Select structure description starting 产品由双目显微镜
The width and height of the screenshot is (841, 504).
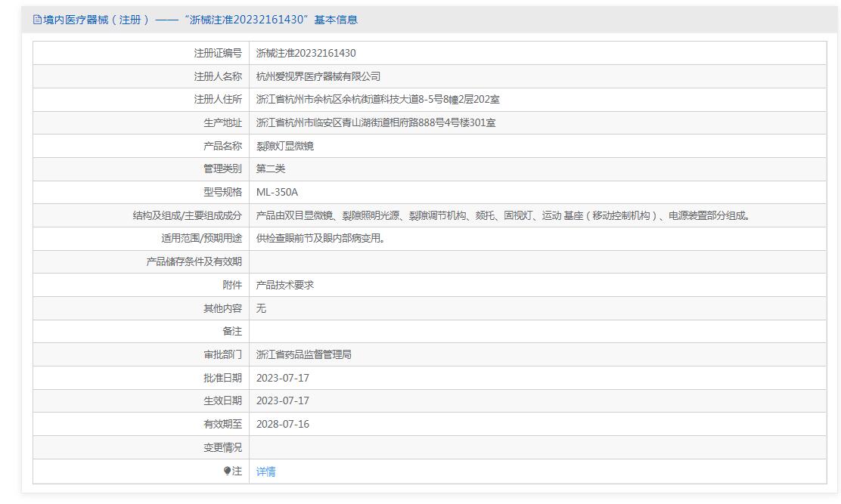[503, 215]
